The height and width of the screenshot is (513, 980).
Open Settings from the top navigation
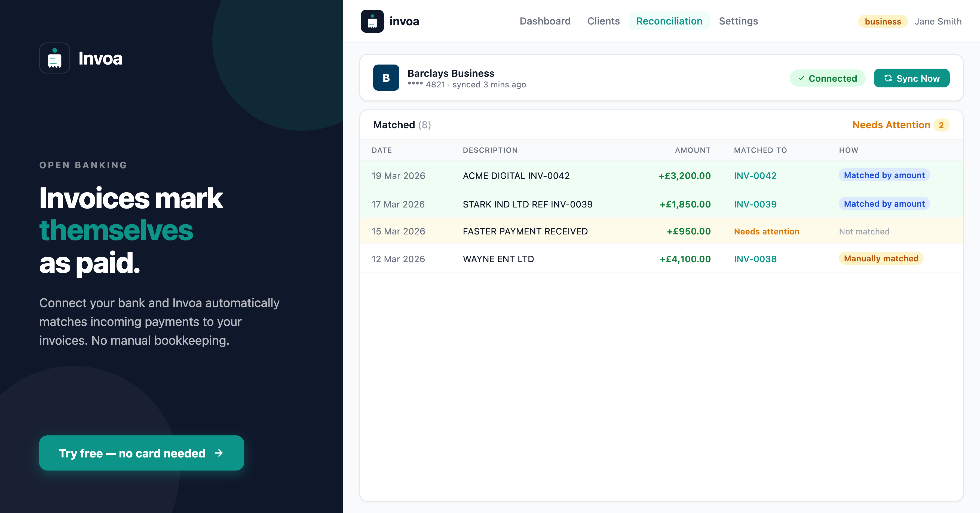[738, 21]
